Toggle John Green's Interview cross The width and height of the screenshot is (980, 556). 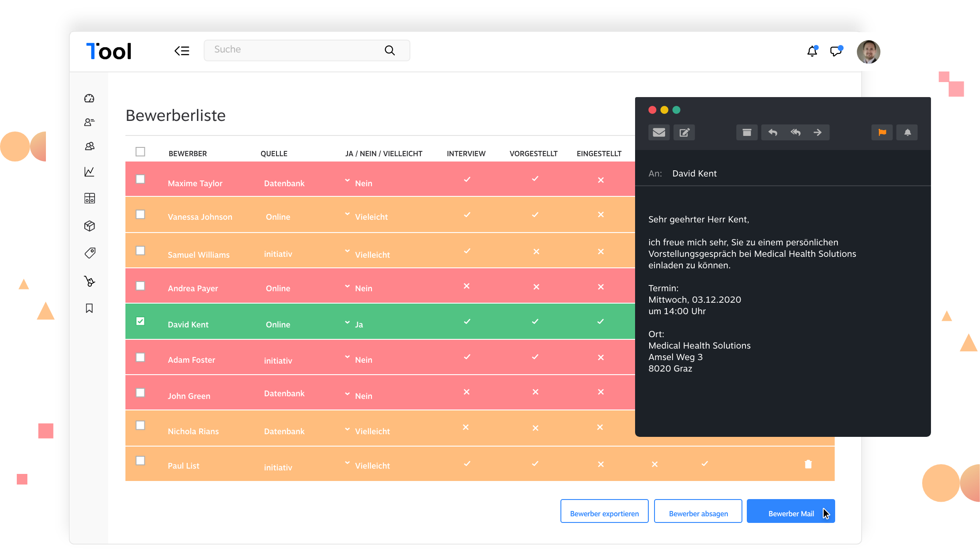[466, 392]
